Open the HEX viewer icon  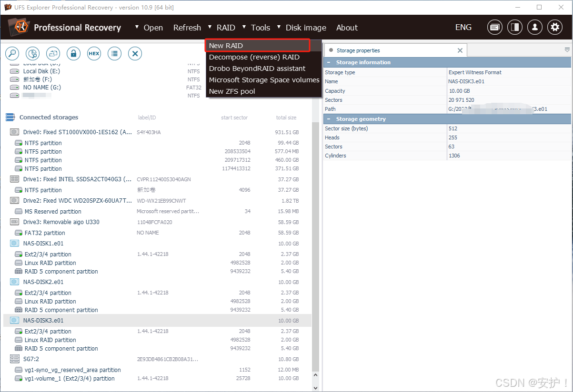(x=94, y=54)
